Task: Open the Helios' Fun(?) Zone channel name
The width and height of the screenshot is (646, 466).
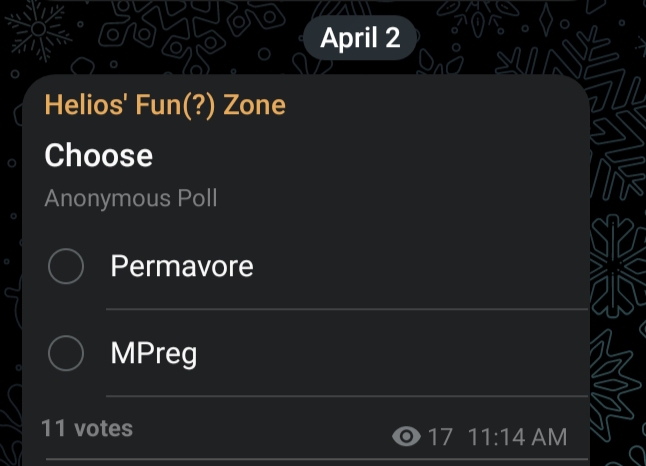Action: [165, 105]
